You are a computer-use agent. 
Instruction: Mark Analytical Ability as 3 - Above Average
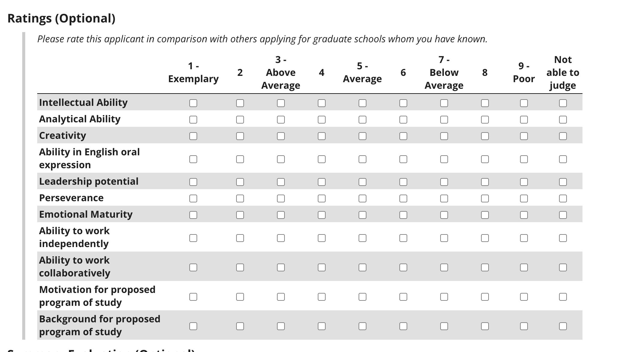tap(281, 120)
